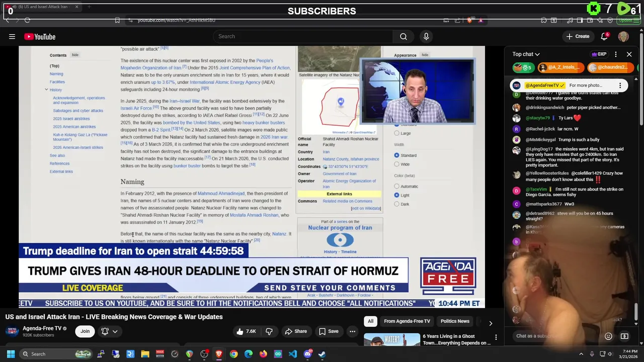Open the notifications bell

pos(604,37)
